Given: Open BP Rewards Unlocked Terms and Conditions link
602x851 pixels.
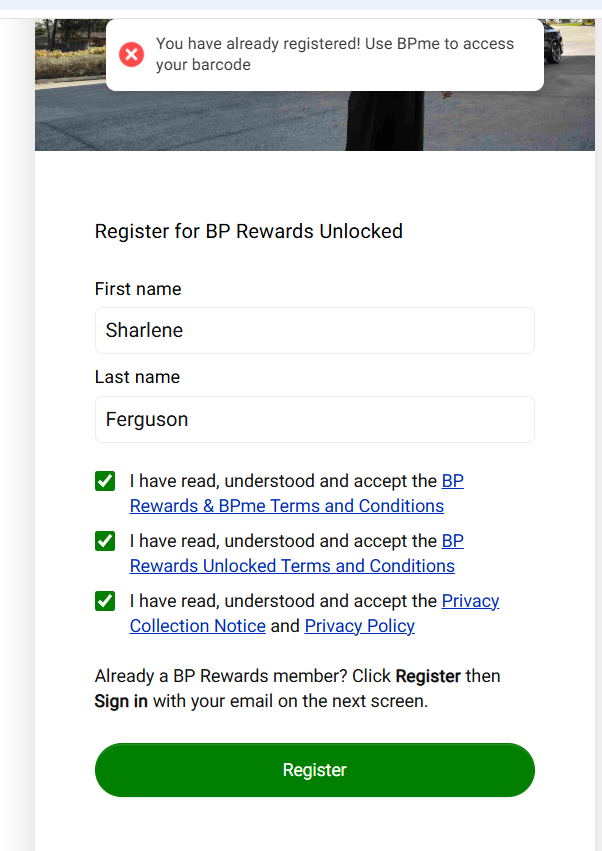Looking at the screenshot, I should tap(292, 566).
